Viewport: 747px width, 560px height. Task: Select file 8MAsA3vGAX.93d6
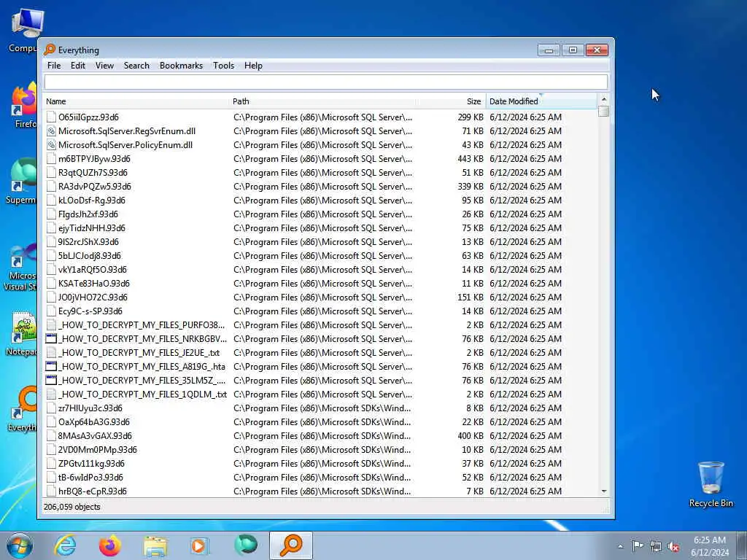[x=95, y=436]
